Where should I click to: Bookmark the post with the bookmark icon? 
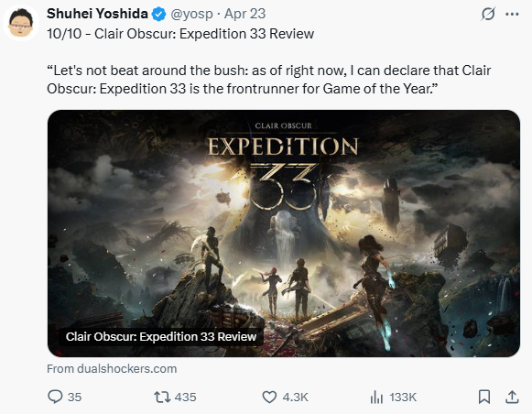[x=484, y=397]
